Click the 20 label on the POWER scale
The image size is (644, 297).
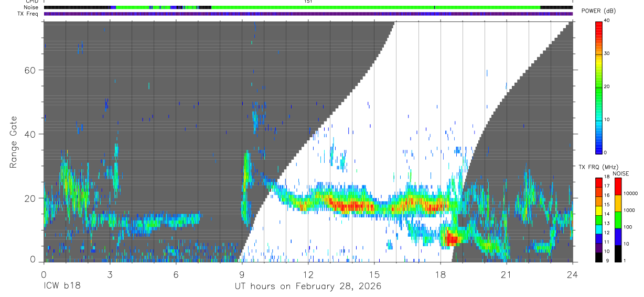click(x=607, y=86)
